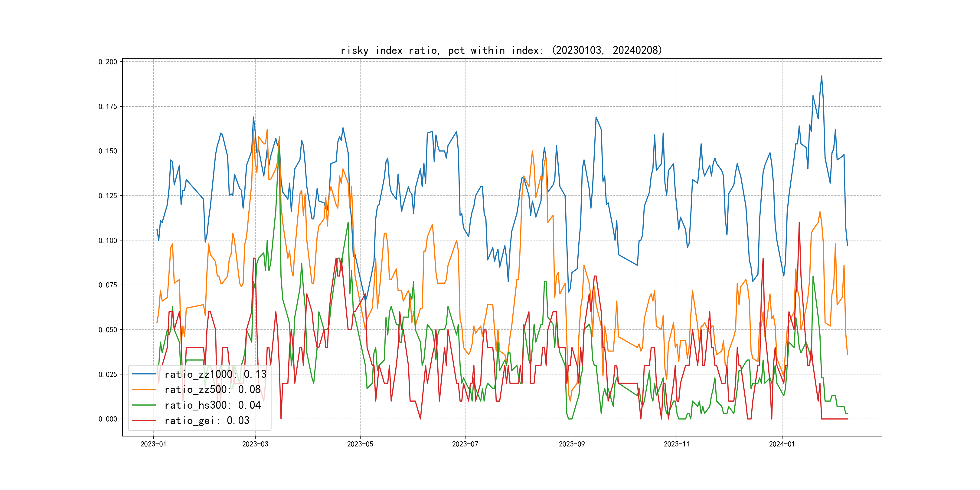Image resolution: width=980 pixels, height=490 pixels.
Task: Click the ratio_hs300 legend label
Action: (x=212, y=405)
